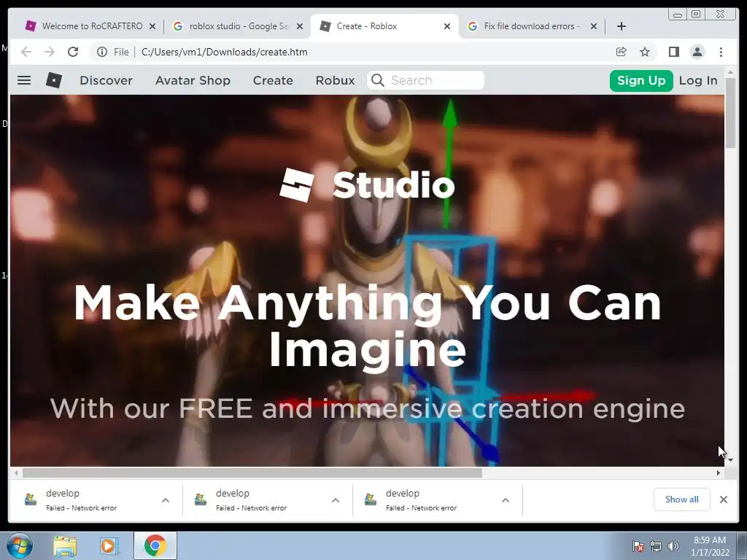Close the downloads bar with the X

click(x=724, y=499)
